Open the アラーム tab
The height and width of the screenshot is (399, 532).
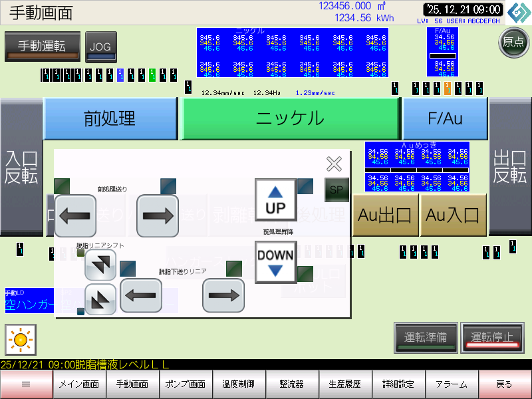pyautogui.click(x=452, y=384)
